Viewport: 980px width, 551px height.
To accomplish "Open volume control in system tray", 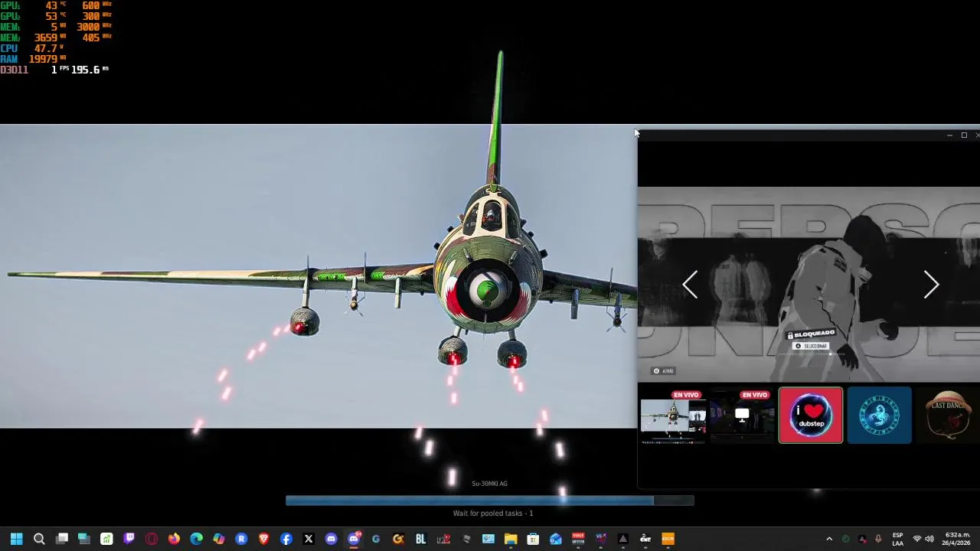I will [x=929, y=539].
